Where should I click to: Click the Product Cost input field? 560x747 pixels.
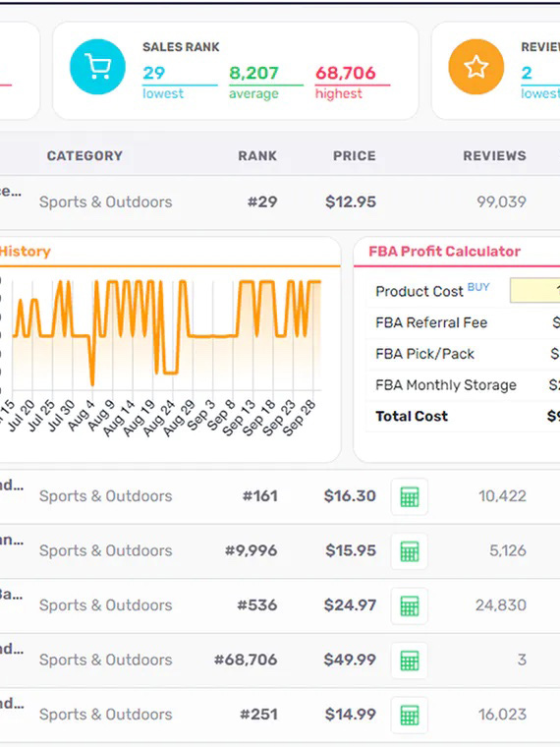(534, 290)
